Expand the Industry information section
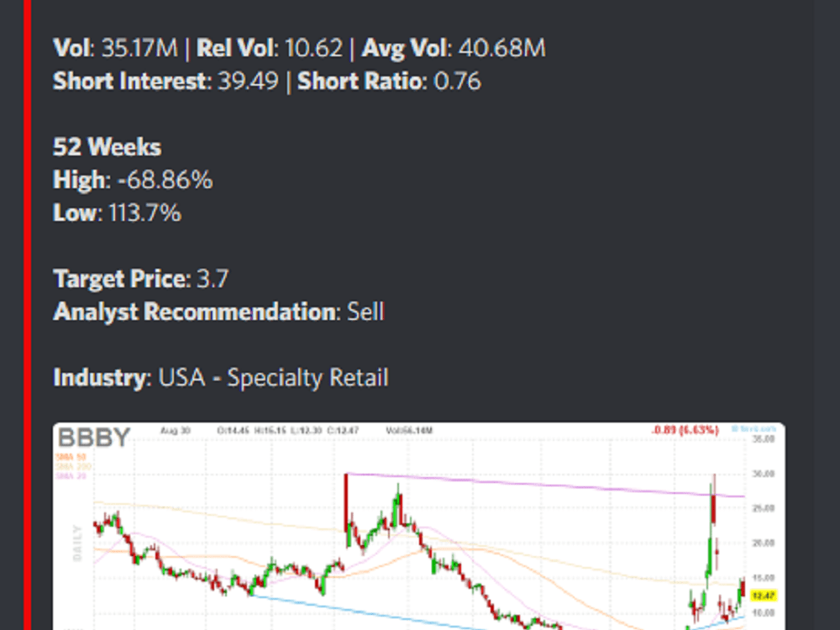 (x=101, y=377)
